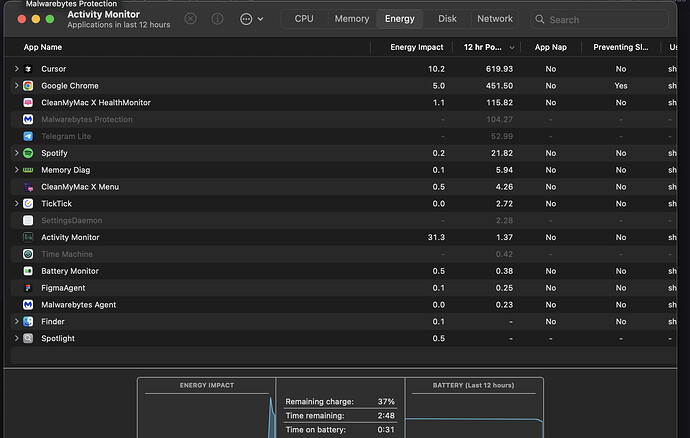The image size is (690, 438).
Task: Click the Spotlight icon
Action: point(28,339)
